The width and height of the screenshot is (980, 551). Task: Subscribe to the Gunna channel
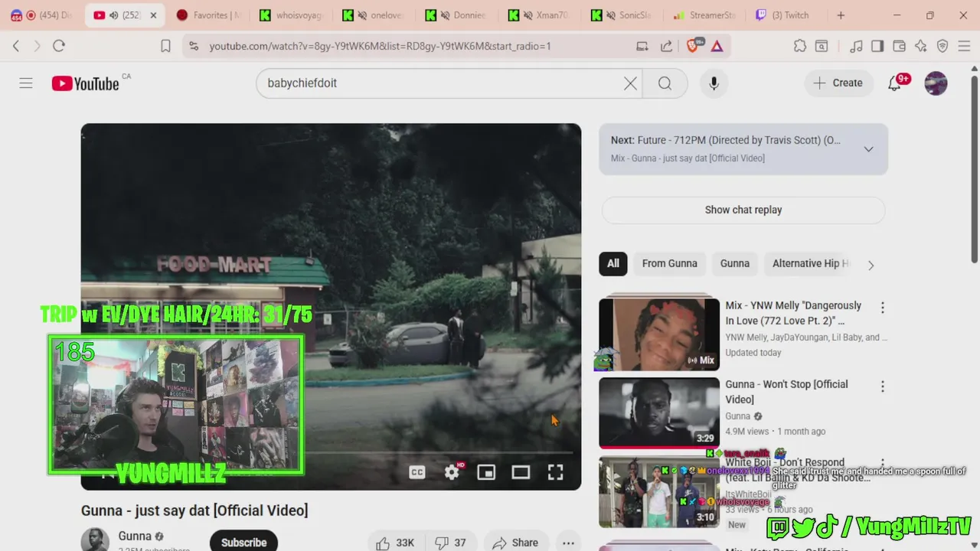click(243, 542)
